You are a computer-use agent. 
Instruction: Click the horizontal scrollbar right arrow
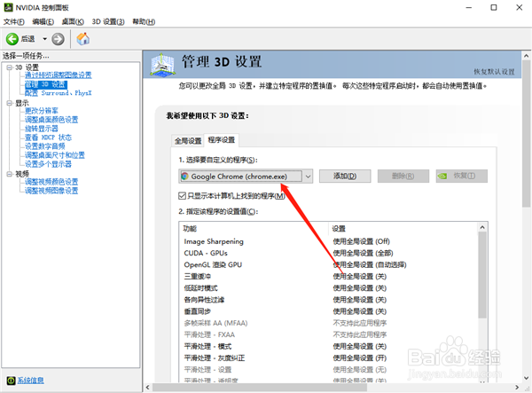[517, 387]
